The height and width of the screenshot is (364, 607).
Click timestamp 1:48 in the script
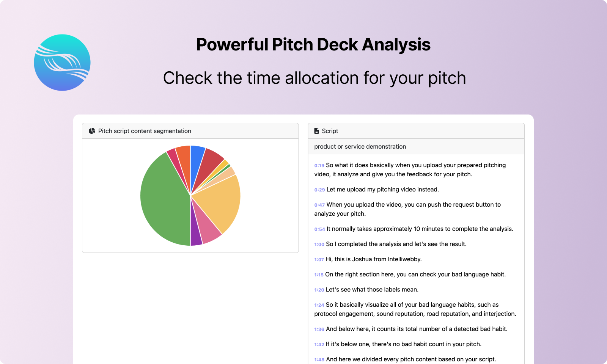point(319,359)
